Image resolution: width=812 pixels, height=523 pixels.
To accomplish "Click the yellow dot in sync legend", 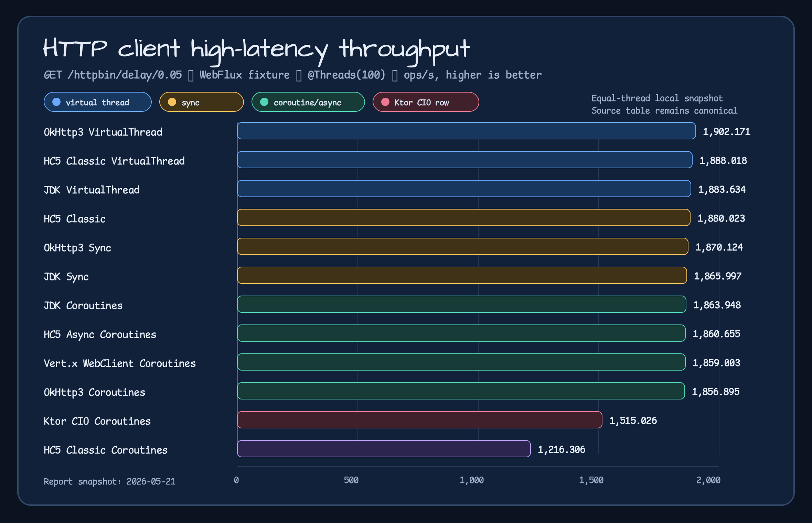I will (x=172, y=102).
